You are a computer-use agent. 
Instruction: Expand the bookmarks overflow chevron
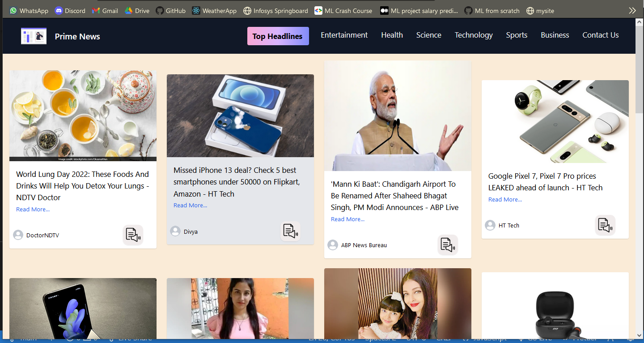632,11
